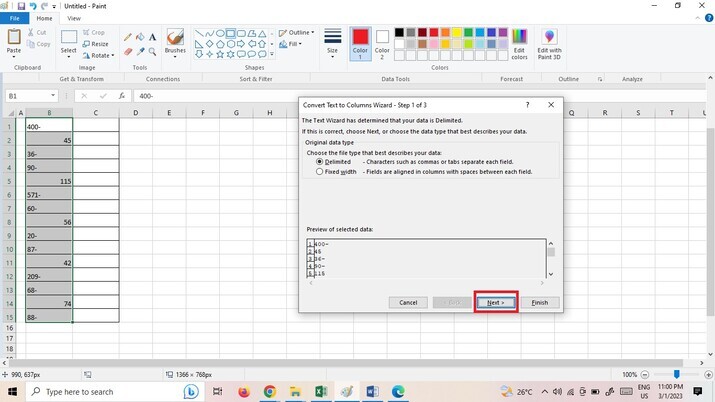Switch to Excel in the taskbar
The width and height of the screenshot is (715, 402).
click(x=321, y=392)
